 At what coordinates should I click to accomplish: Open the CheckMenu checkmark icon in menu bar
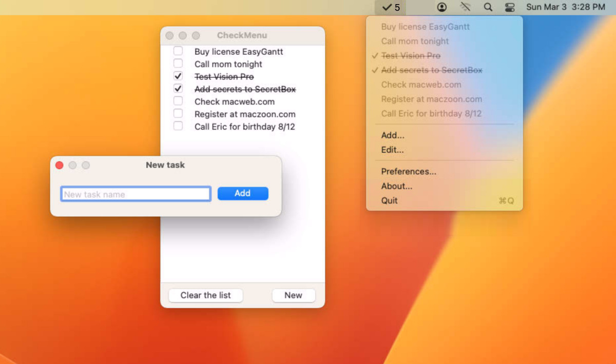point(391,7)
